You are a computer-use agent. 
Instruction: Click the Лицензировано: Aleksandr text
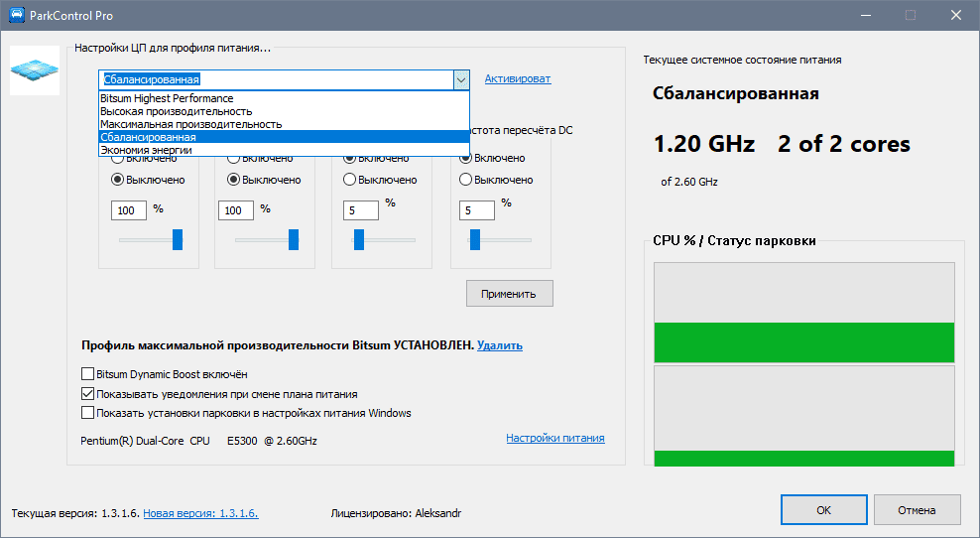[x=396, y=513]
